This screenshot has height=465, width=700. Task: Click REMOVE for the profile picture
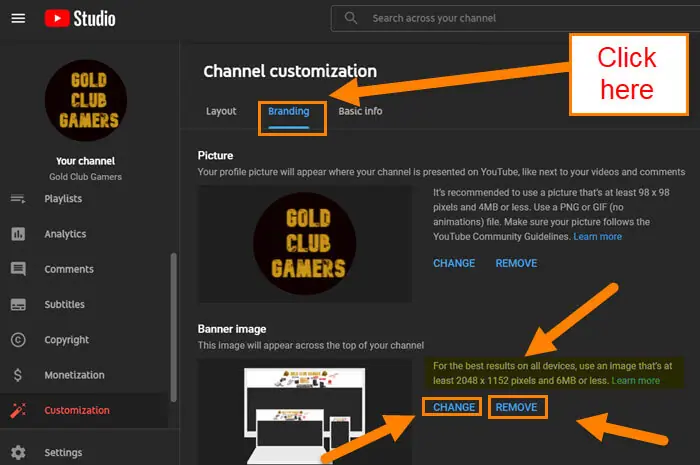coord(516,263)
